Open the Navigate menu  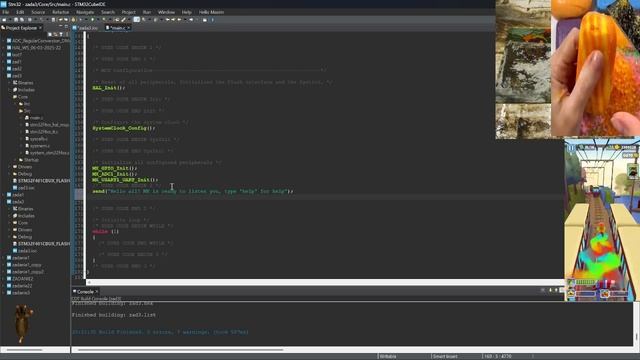pos(85,12)
